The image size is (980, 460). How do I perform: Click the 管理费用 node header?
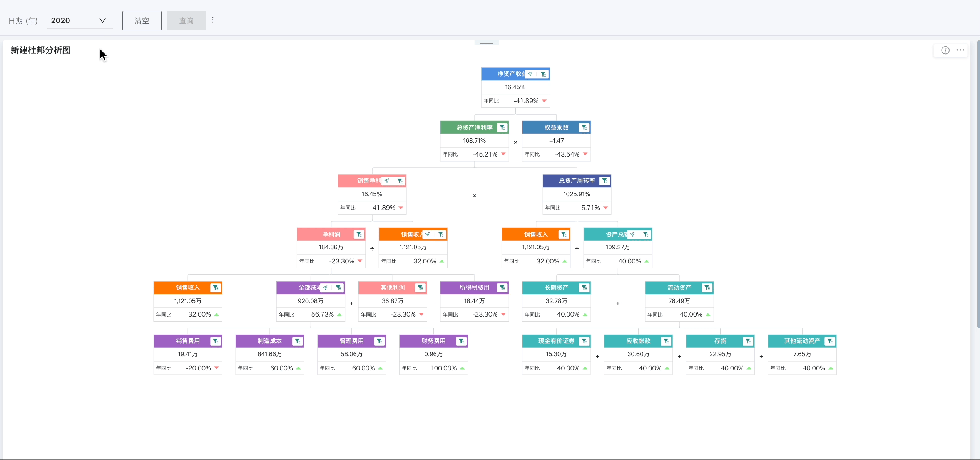click(352, 341)
